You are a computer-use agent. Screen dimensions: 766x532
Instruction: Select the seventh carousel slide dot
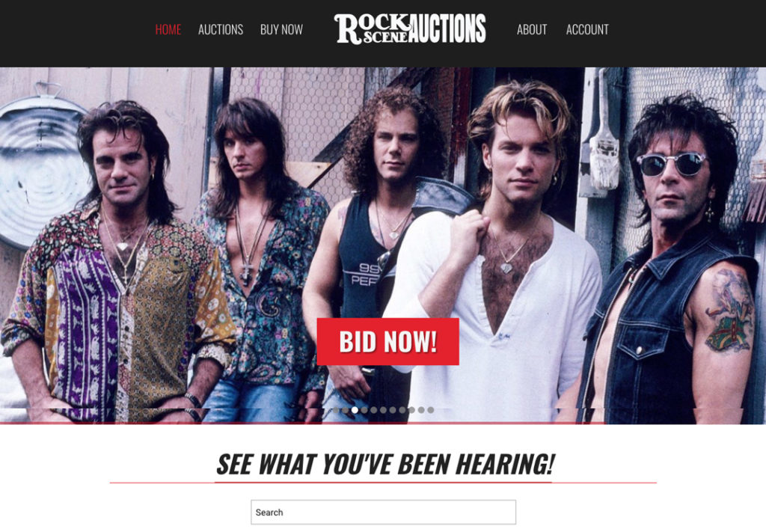pyautogui.click(x=393, y=410)
